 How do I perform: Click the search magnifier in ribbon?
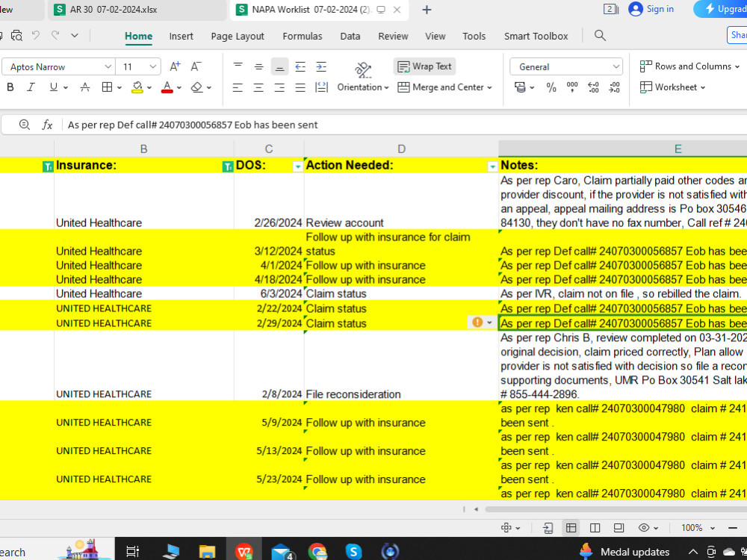tap(601, 36)
